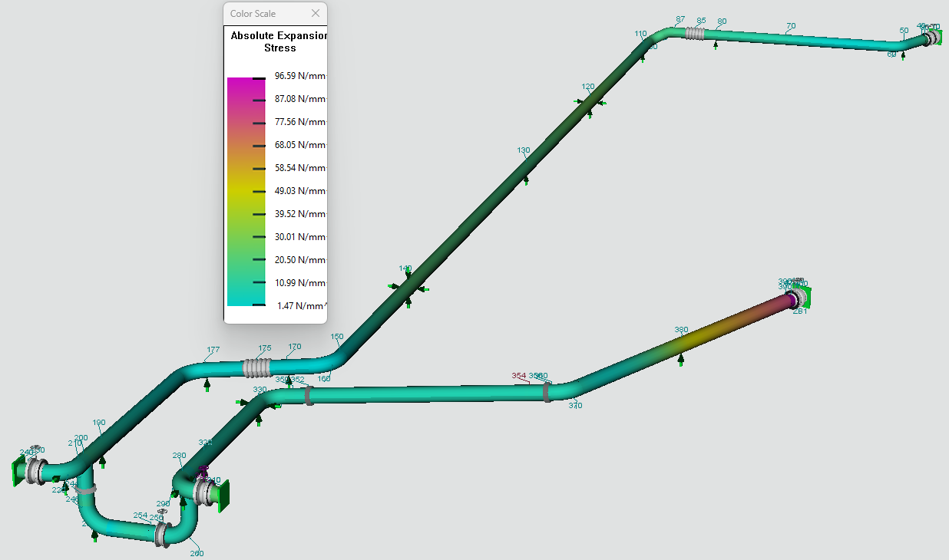Pick the gray flange ring near node 354
This screenshot has width=949, height=560.
(547, 392)
